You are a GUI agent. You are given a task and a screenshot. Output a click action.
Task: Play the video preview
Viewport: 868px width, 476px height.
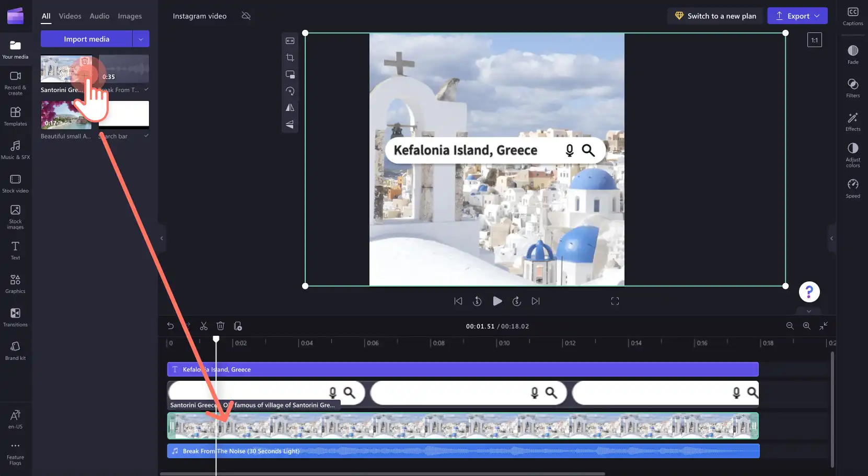coord(497,301)
